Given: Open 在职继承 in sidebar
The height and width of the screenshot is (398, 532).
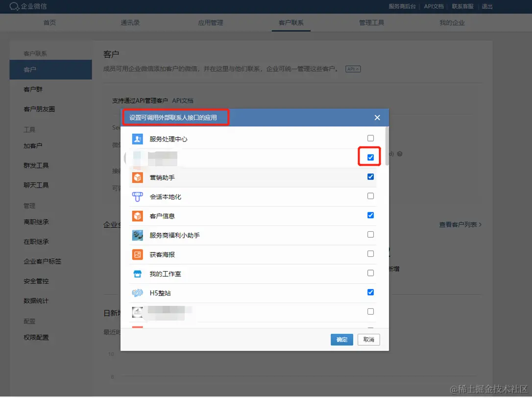Looking at the screenshot, I should (x=36, y=242).
